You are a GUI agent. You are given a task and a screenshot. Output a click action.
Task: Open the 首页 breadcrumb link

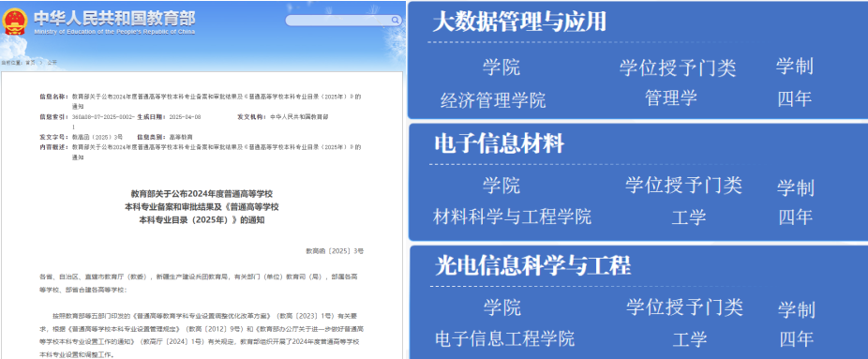(30, 63)
